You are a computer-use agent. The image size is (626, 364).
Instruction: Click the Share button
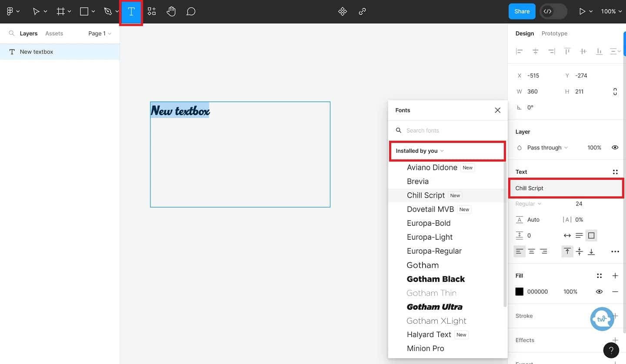click(522, 11)
